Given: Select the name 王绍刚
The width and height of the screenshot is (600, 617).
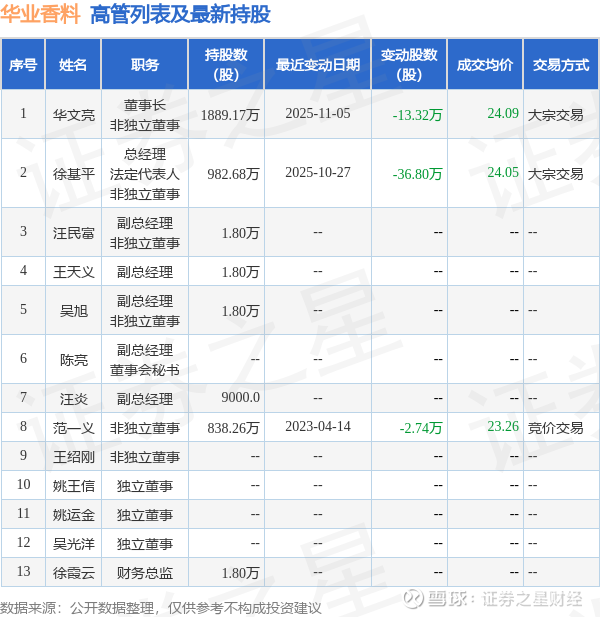Looking at the screenshot, I should (74, 457).
